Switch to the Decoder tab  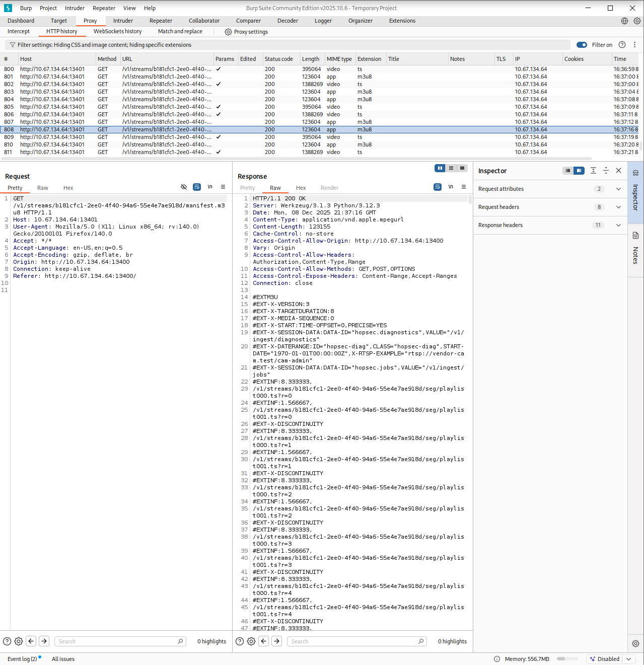click(288, 21)
